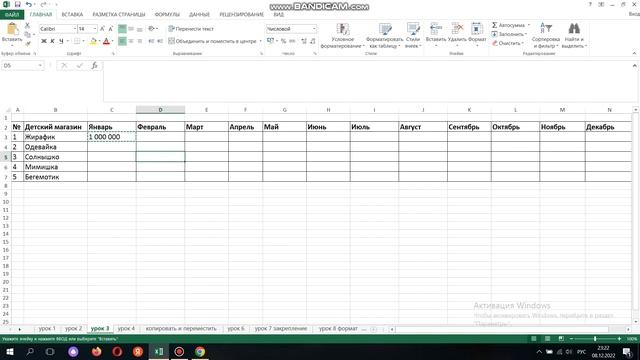Click the Cut scissors icon
Screen dimensions: 640x360
(x=27, y=25)
